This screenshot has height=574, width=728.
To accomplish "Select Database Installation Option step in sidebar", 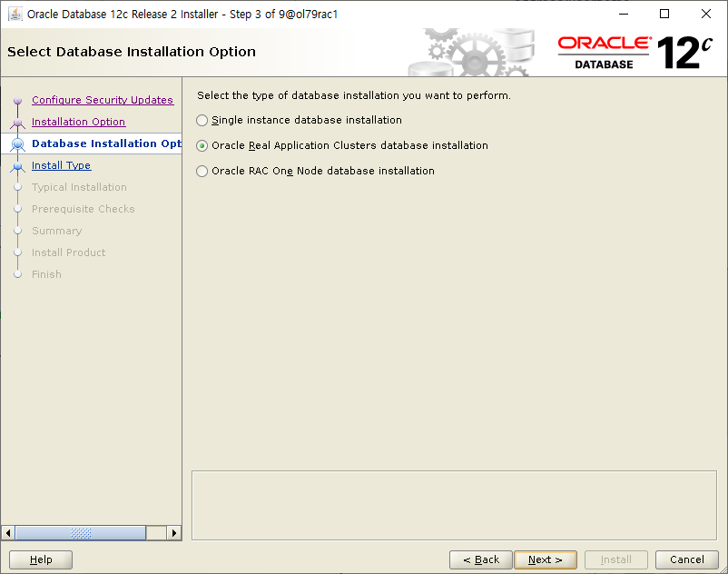I will tap(106, 143).
